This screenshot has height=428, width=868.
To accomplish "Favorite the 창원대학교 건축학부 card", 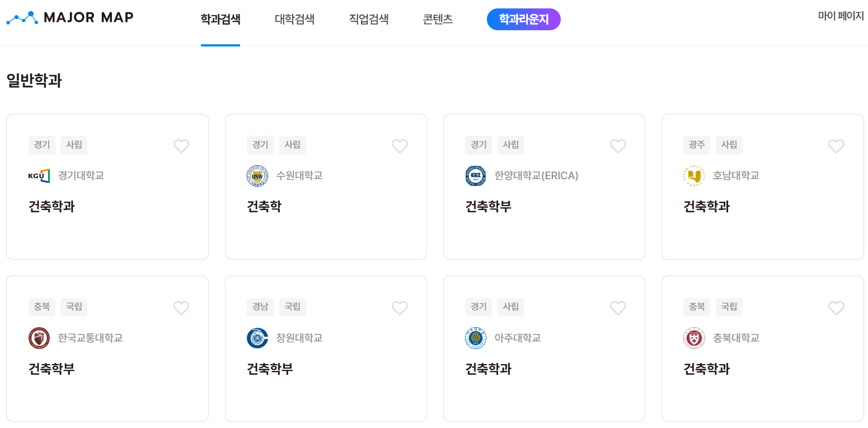I will click(400, 308).
